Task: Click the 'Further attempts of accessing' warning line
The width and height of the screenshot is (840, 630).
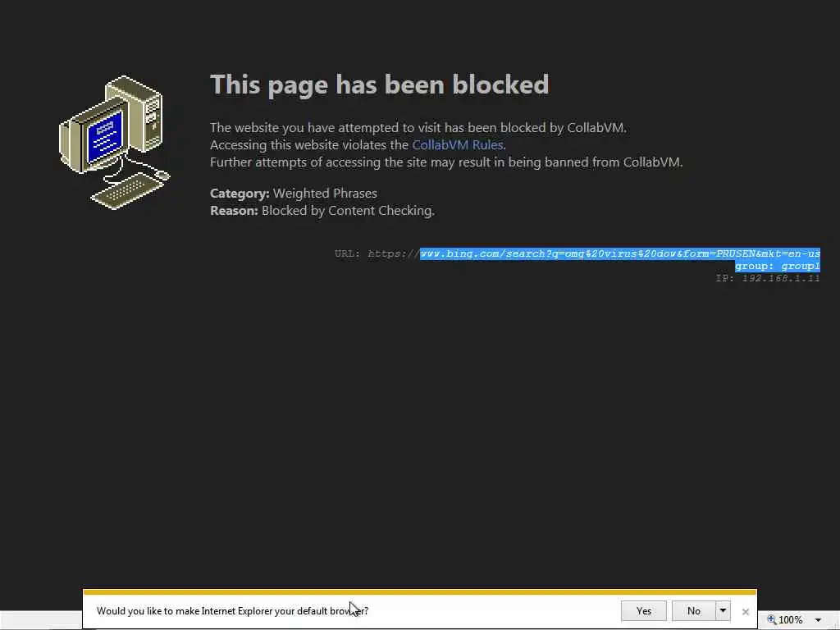Action: click(x=446, y=162)
